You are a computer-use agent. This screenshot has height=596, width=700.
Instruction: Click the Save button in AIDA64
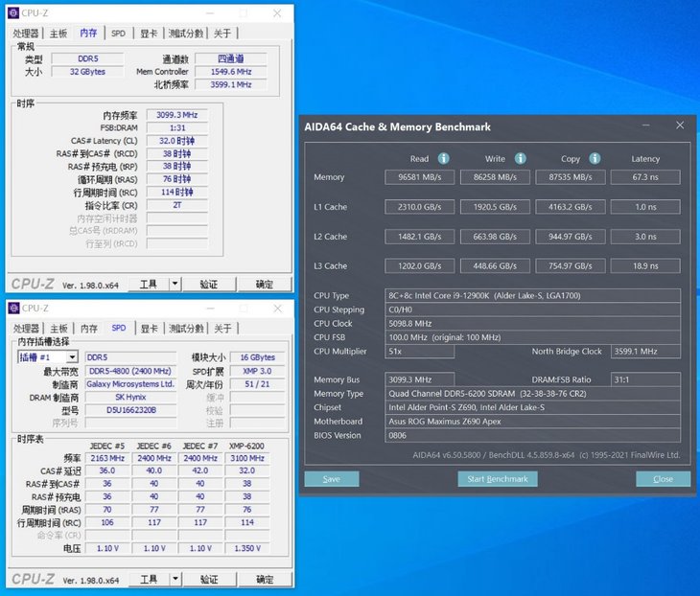(332, 479)
